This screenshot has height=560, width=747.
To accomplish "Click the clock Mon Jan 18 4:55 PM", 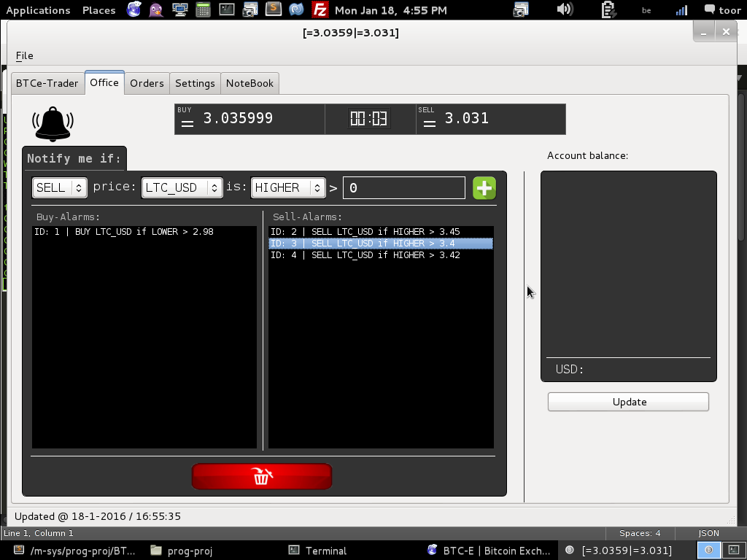I will (x=391, y=10).
